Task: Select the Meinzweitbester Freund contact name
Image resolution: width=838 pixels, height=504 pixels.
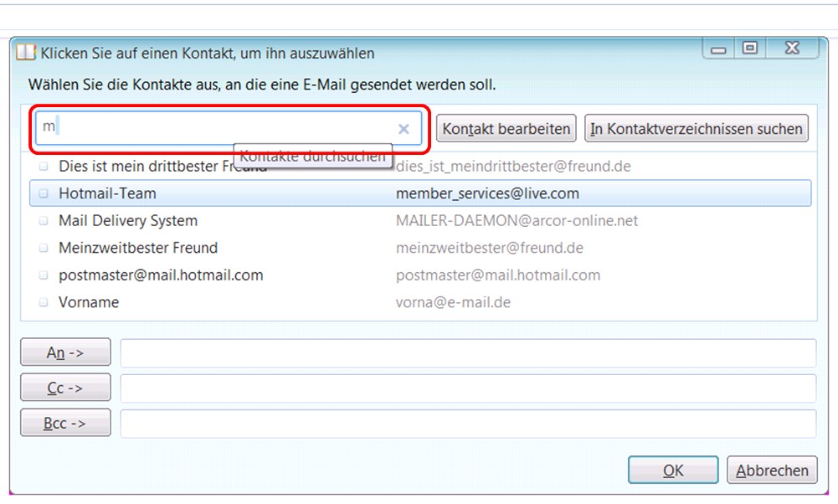Action: (138, 248)
